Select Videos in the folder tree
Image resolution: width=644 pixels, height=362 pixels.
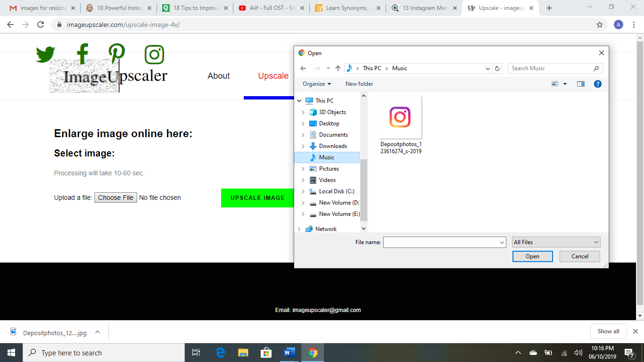[x=327, y=180]
